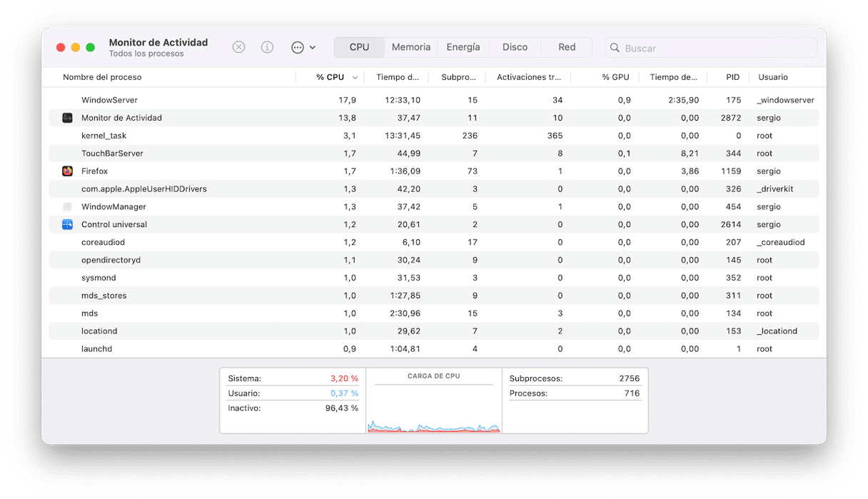Click the Control universal process icon

click(67, 224)
